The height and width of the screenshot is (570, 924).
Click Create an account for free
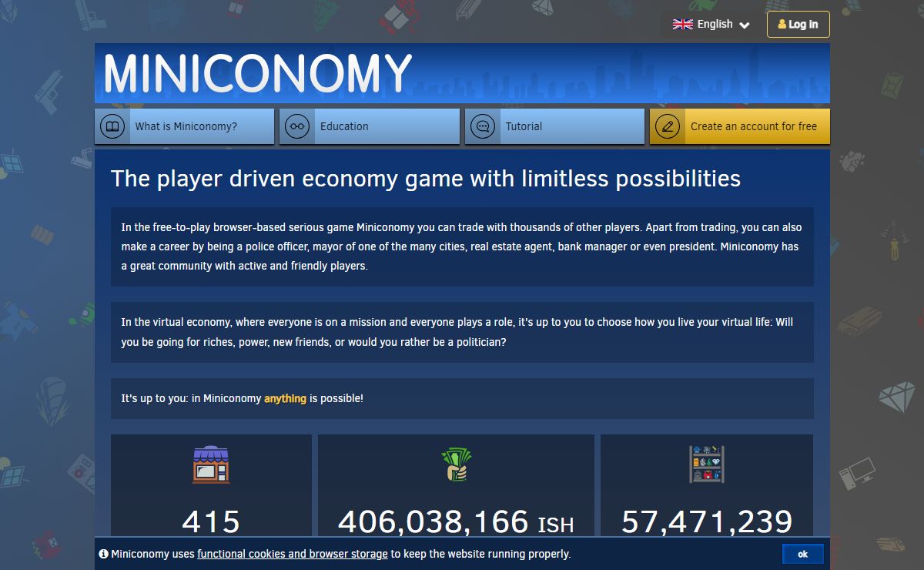pyautogui.click(x=740, y=126)
